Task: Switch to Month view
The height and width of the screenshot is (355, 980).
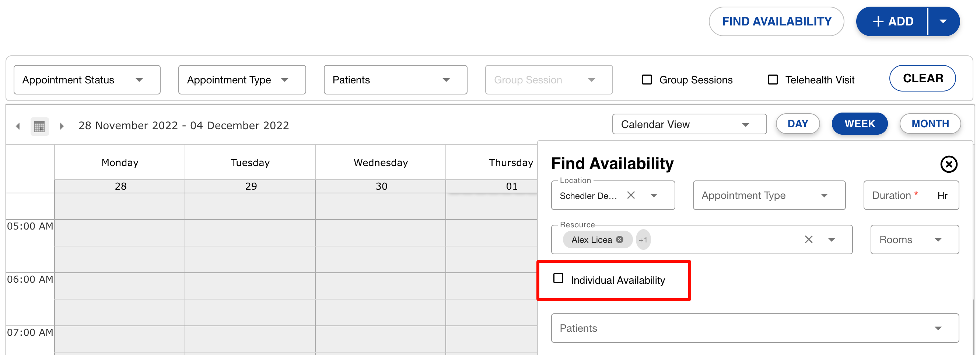Action: coord(930,124)
